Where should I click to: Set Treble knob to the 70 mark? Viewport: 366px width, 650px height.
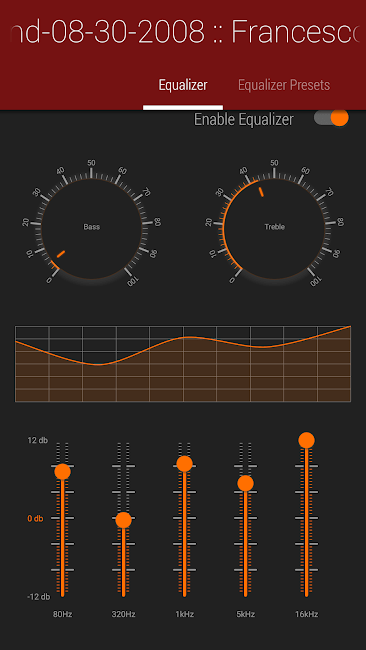(x=322, y=196)
